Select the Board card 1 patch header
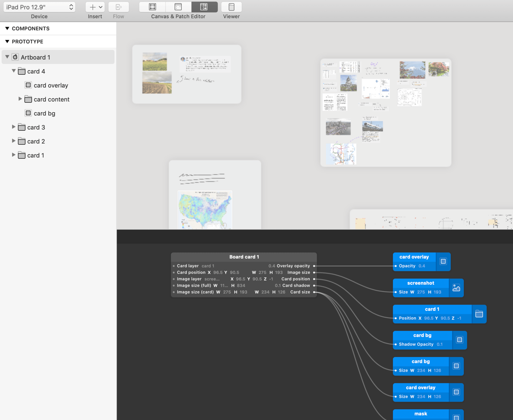513x420 pixels. click(244, 257)
